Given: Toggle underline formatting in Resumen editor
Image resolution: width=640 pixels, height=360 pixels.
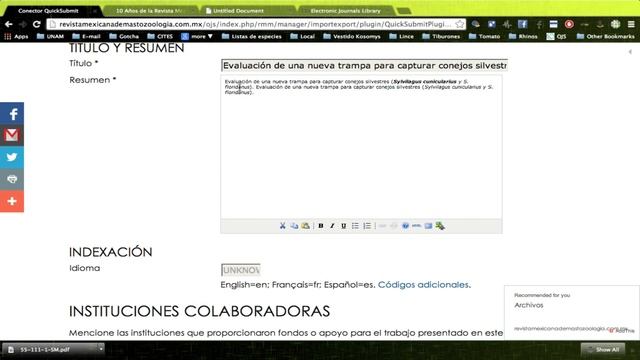Looking at the screenshot, I should (x=344, y=226).
